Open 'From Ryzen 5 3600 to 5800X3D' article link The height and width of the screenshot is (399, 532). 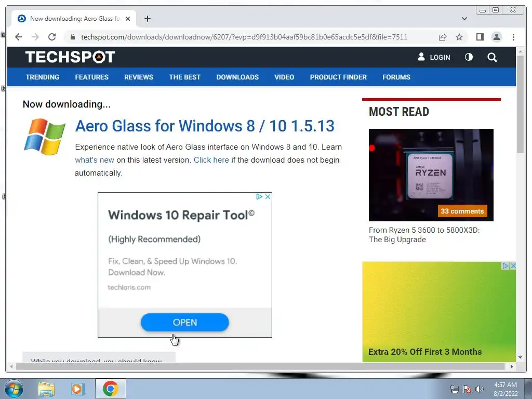pyautogui.click(x=424, y=235)
